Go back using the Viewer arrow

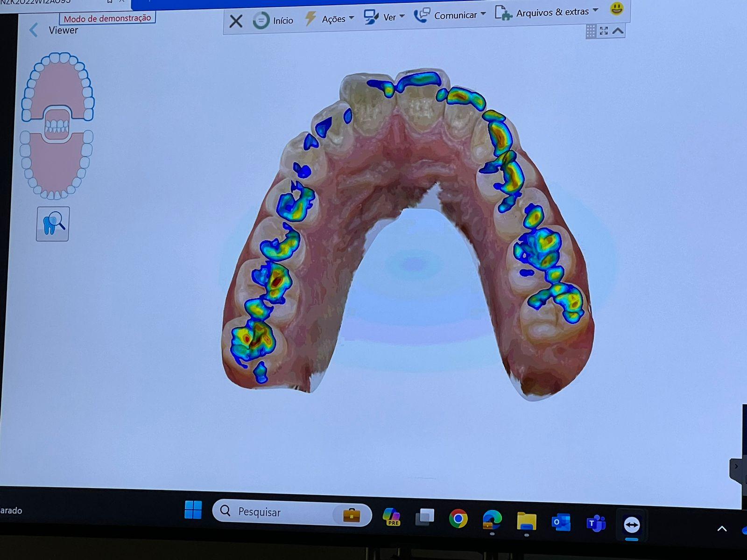coord(34,30)
